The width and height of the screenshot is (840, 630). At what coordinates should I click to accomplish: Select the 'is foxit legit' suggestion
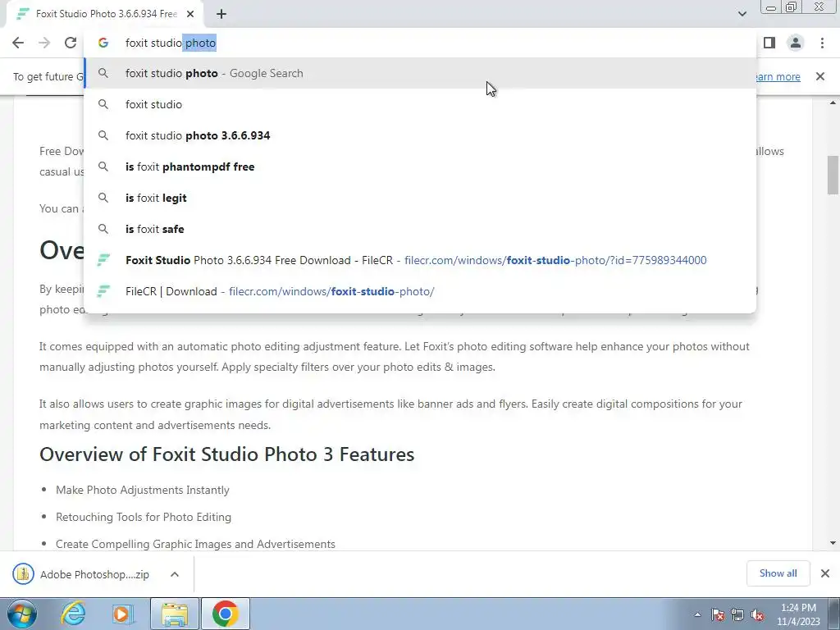[x=421, y=198]
